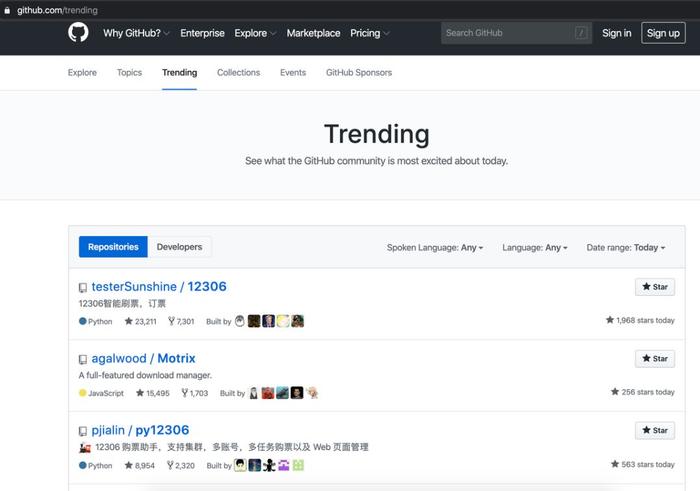Click third contributor avatar of pjialin / py12306

tap(269, 465)
